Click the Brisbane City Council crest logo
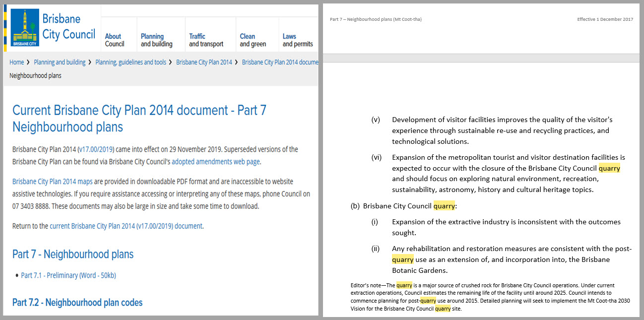 25,27
